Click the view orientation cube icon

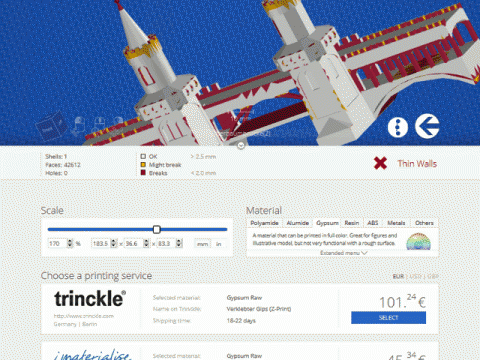point(52,125)
